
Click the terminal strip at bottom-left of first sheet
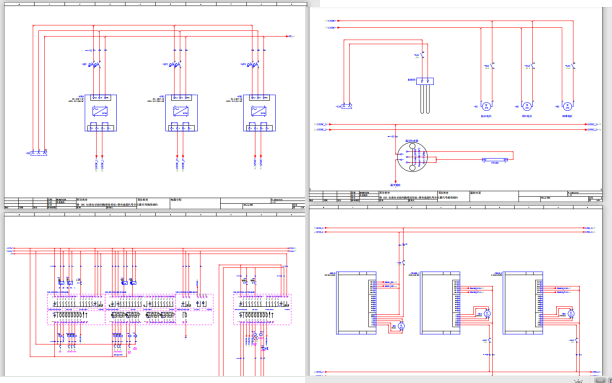(38, 153)
